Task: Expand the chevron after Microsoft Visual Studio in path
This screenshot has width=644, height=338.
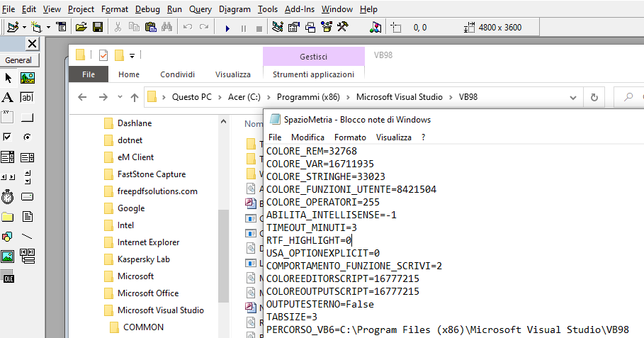Action: coord(451,97)
